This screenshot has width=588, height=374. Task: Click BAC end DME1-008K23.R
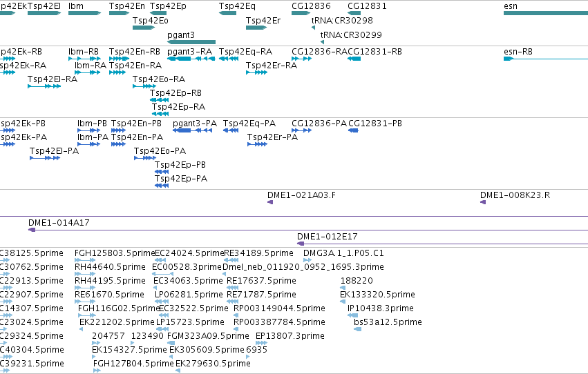tap(483, 203)
